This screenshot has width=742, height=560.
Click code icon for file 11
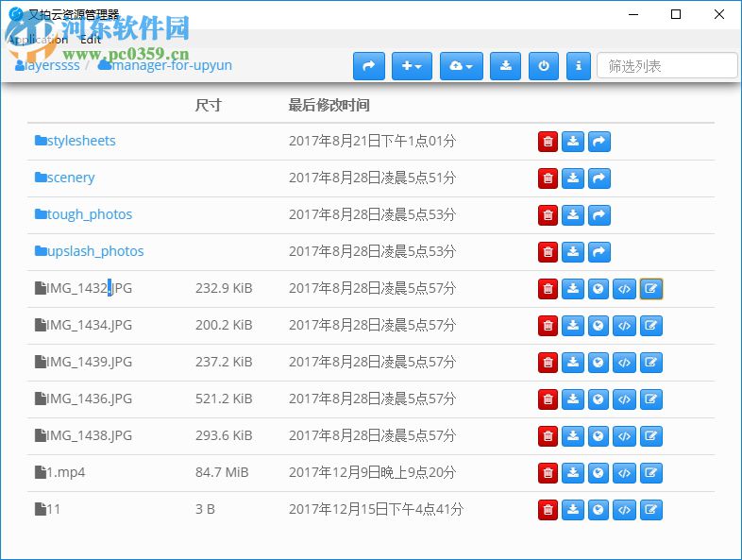pos(624,510)
